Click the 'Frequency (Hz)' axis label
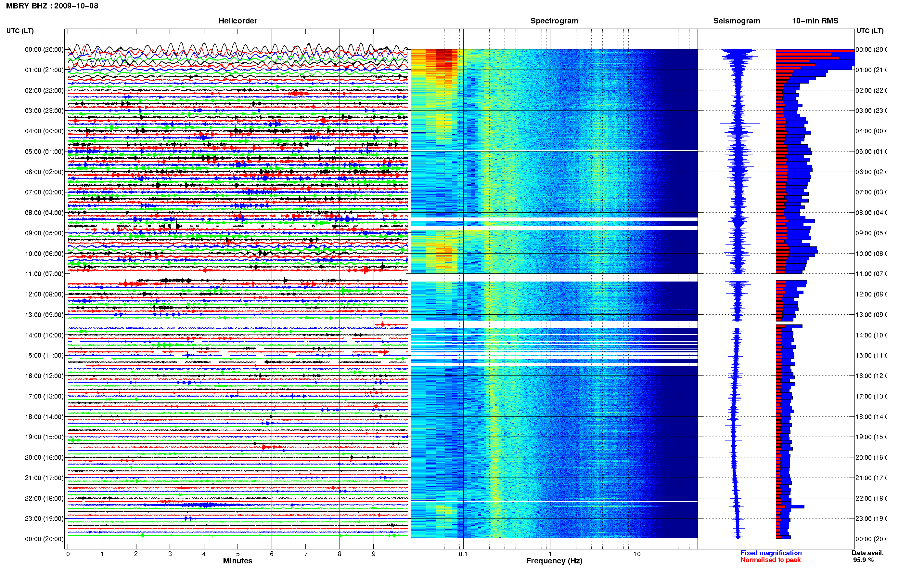 tap(554, 561)
